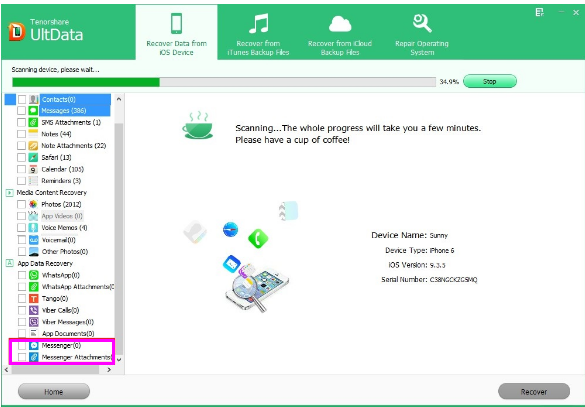Viewport: 585px width, 407px height.
Task: Switch to Recover Data from iOS Device tab
Action: 176,32
